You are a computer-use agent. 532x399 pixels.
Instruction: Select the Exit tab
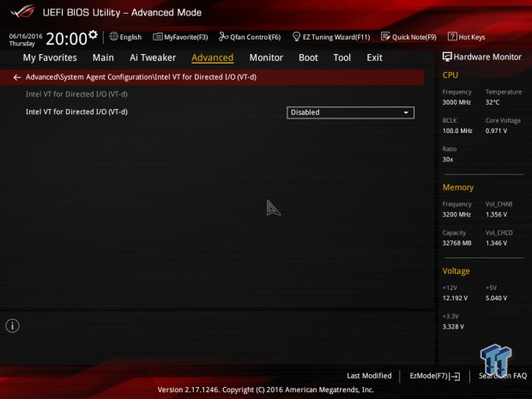click(375, 57)
